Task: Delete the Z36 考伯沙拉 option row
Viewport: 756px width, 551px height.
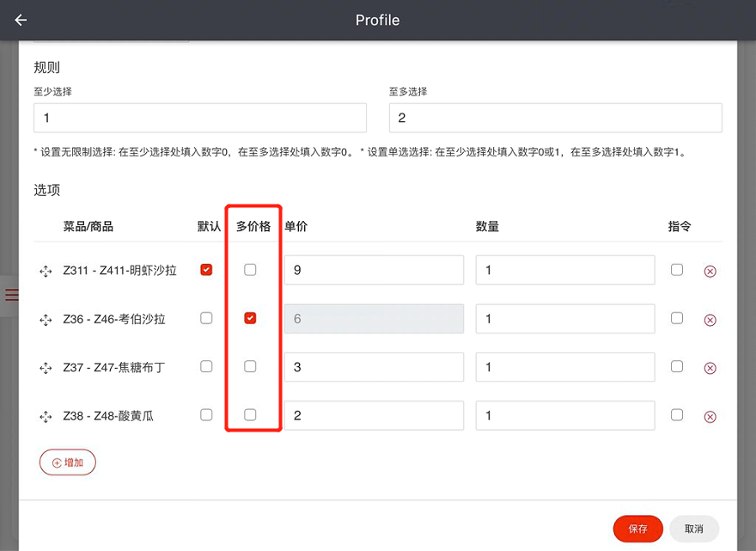Action: click(x=710, y=320)
